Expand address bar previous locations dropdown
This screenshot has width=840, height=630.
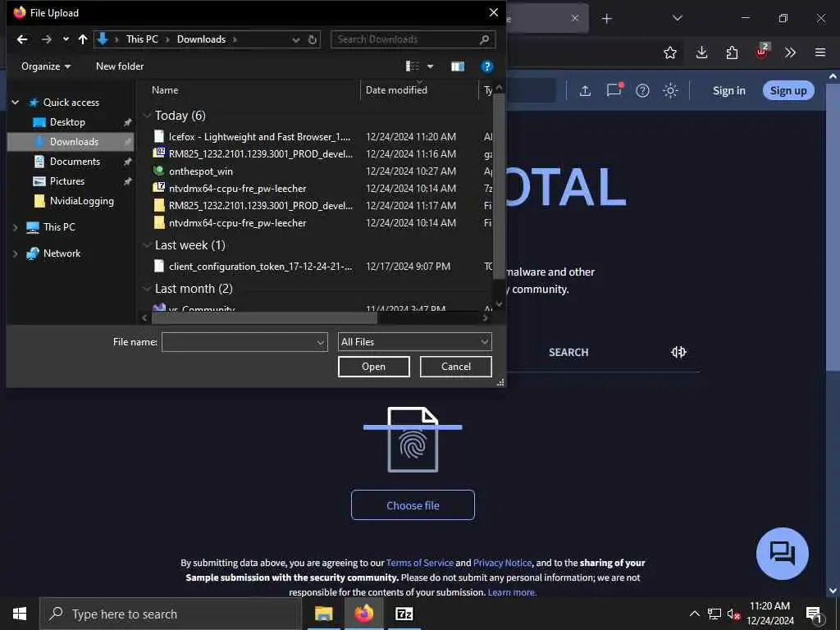(295, 39)
